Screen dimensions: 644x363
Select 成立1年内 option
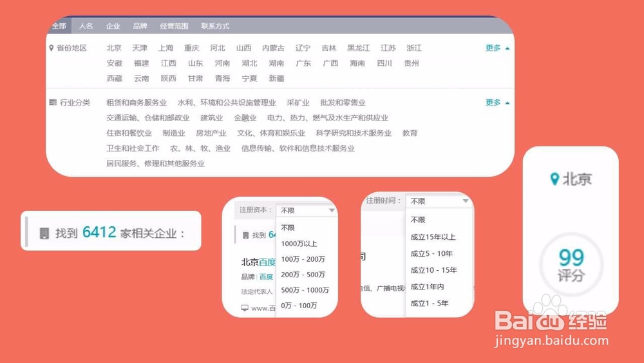427,287
